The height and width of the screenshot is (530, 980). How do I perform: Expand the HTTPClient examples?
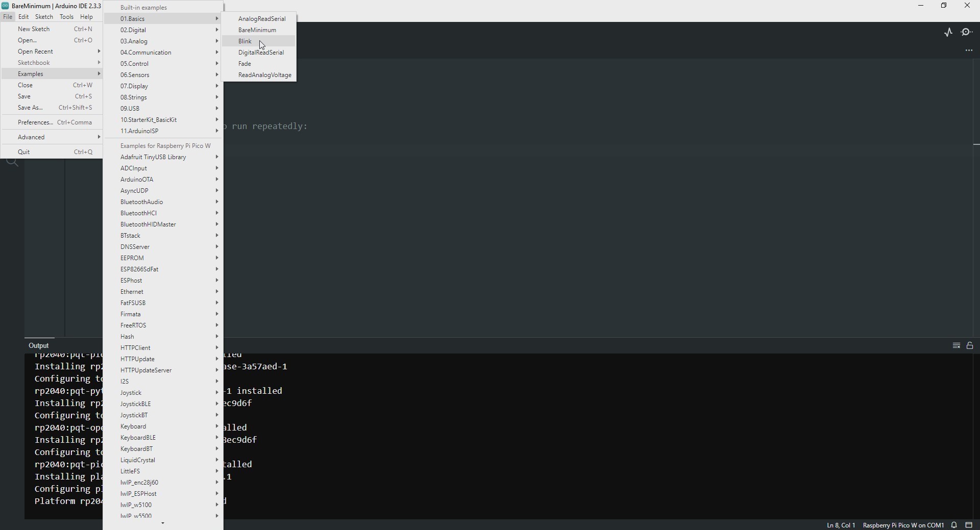163,348
